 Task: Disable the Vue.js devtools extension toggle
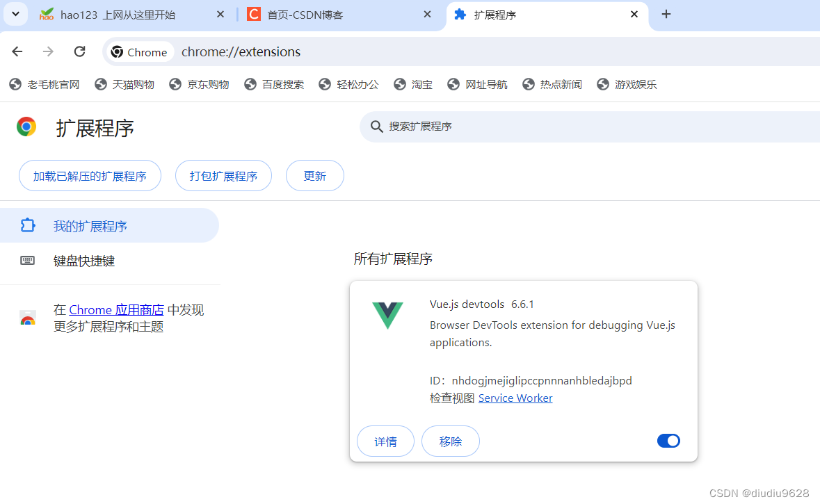668,441
